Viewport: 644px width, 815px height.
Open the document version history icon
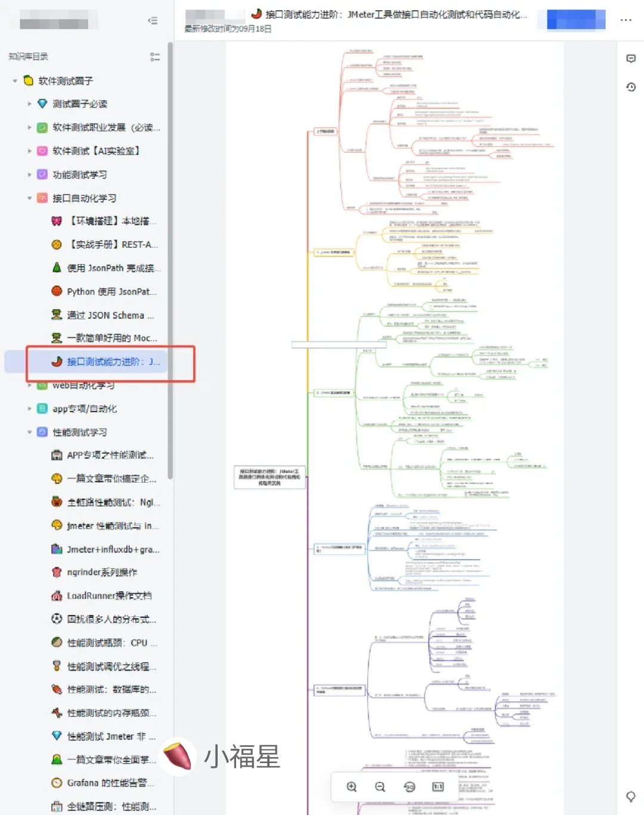[x=631, y=87]
